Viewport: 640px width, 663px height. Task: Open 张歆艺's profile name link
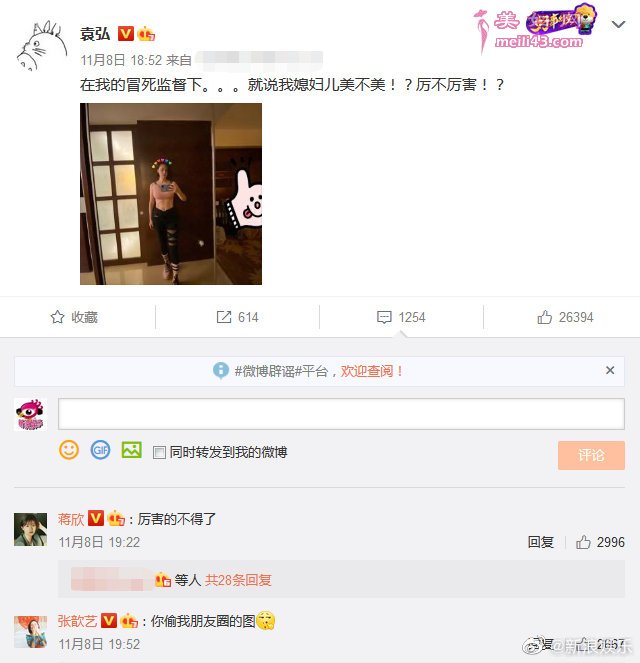click(x=77, y=621)
